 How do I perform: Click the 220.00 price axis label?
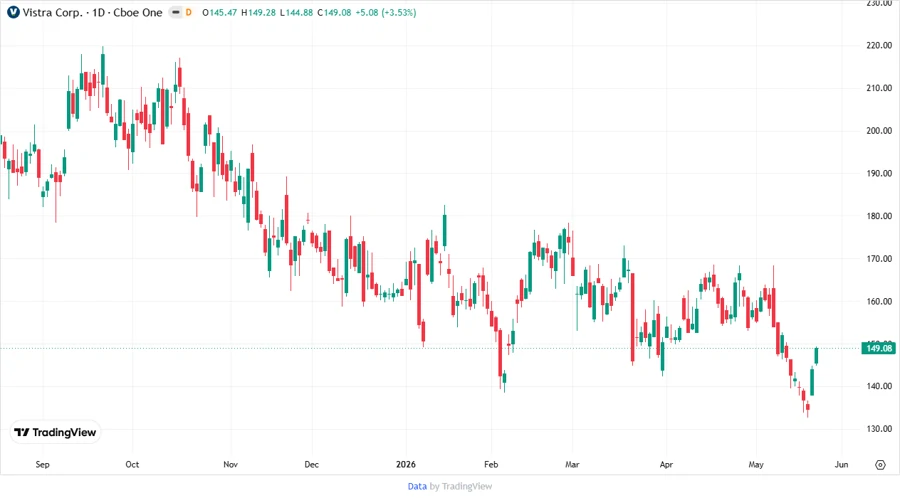point(879,45)
